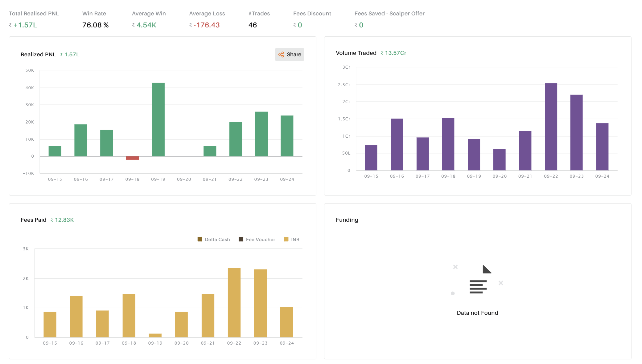Click the #Trades label
The height and width of the screenshot is (364, 642).
pos(259,14)
